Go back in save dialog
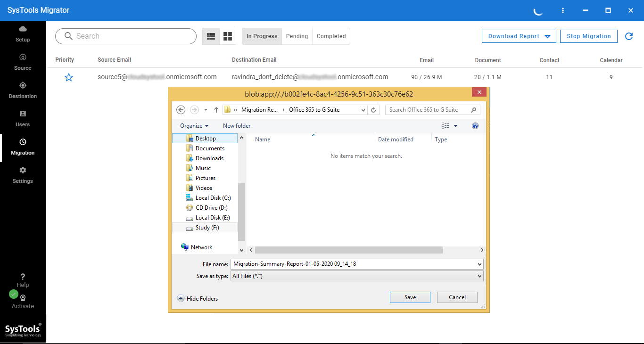 [181, 110]
